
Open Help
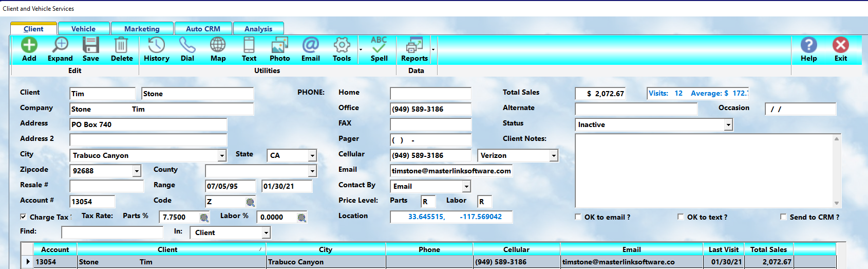809,49
